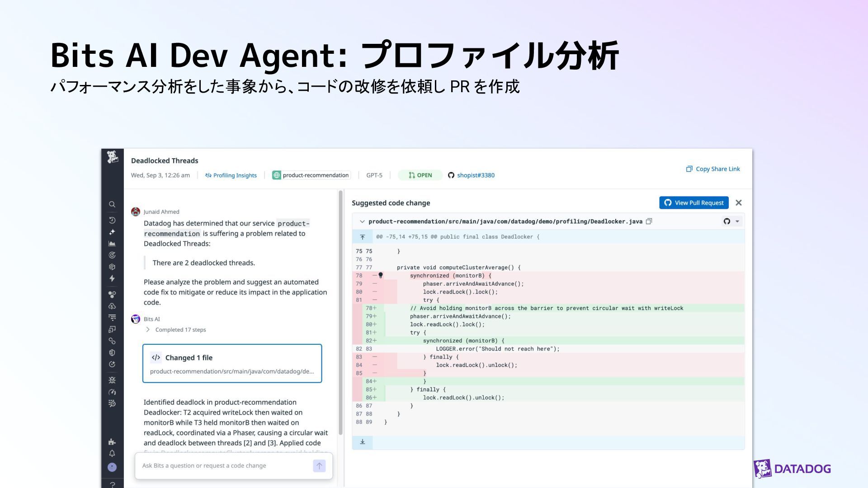
Task: Open the screens/devices sidebar icon
Action: coord(112,329)
